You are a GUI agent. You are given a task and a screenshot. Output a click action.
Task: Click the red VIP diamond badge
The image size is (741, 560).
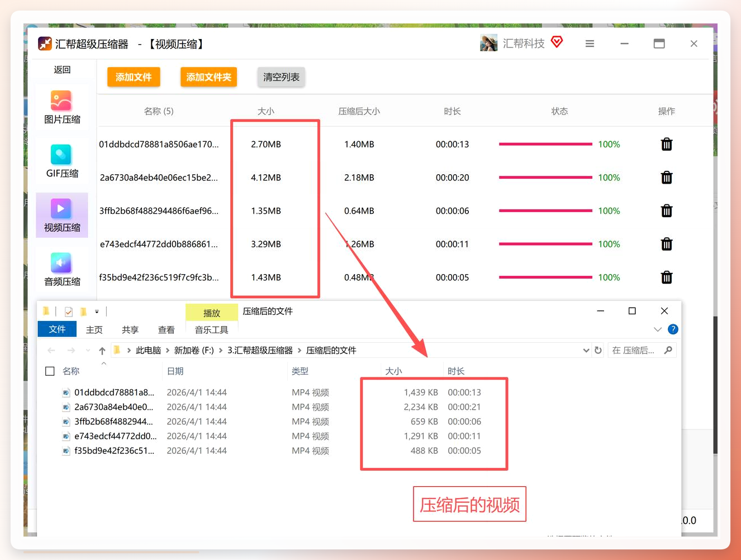click(x=557, y=42)
